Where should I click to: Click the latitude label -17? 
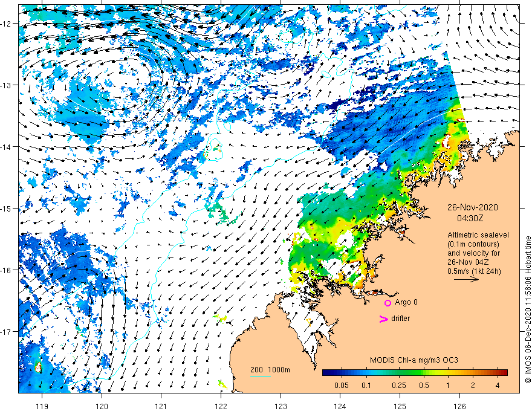click(6, 331)
